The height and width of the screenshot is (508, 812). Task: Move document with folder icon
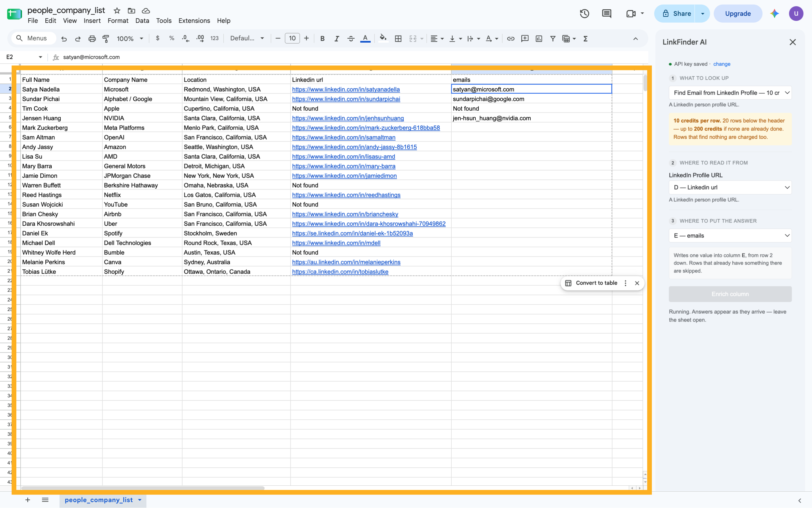pos(131,11)
